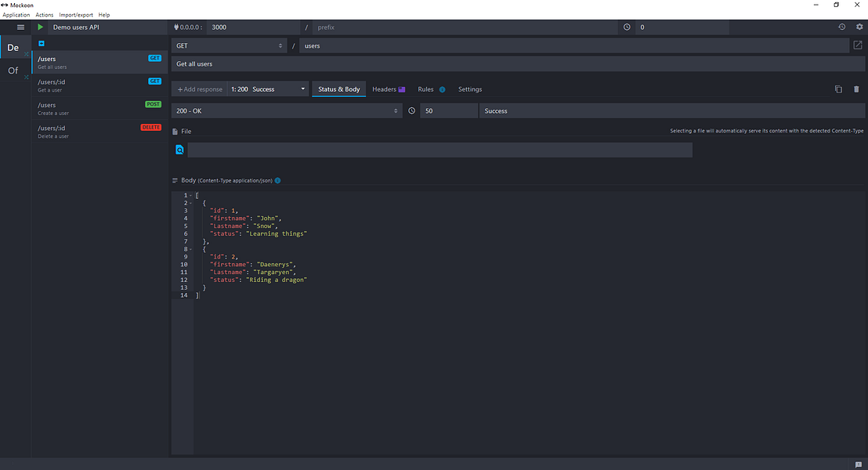868x470 pixels.
Task: Show the Body info tooltip icon
Action: pos(277,180)
